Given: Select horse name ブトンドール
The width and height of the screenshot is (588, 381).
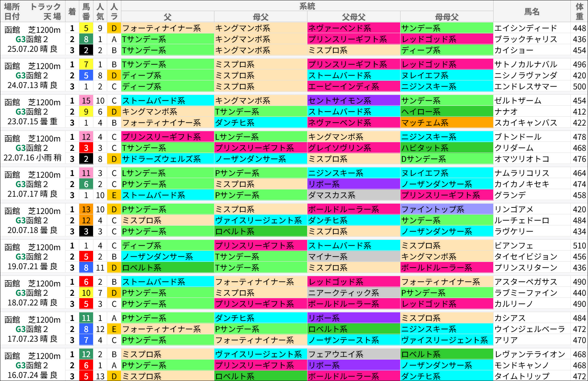Looking at the screenshot, I should coord(518,137).
